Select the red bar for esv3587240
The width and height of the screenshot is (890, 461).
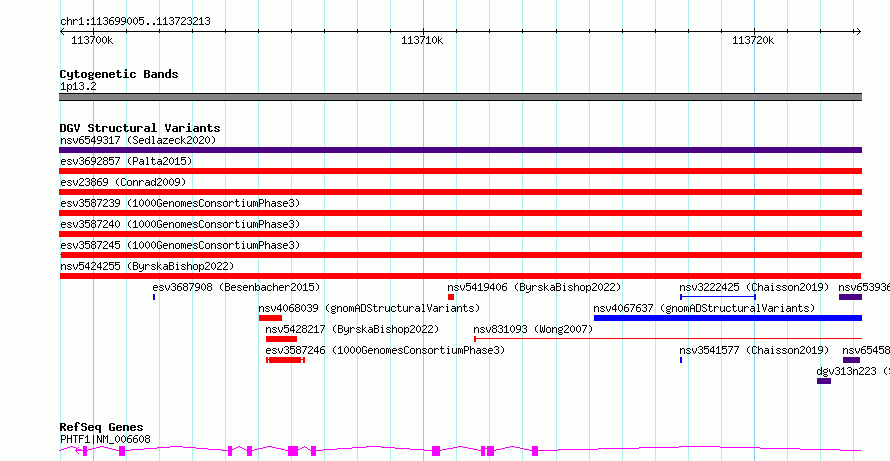460,234
